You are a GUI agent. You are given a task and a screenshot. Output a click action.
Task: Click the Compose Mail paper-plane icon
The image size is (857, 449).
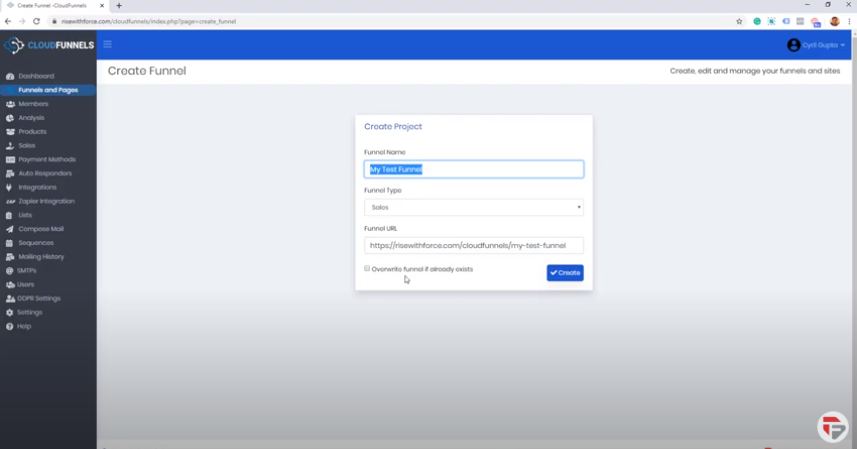[10, 229]
